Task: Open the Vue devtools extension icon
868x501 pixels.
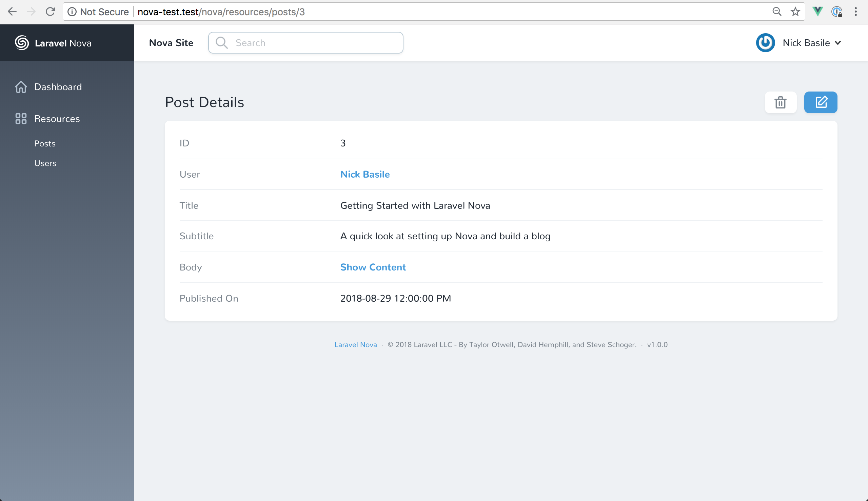Action: (x=818, y=11)
